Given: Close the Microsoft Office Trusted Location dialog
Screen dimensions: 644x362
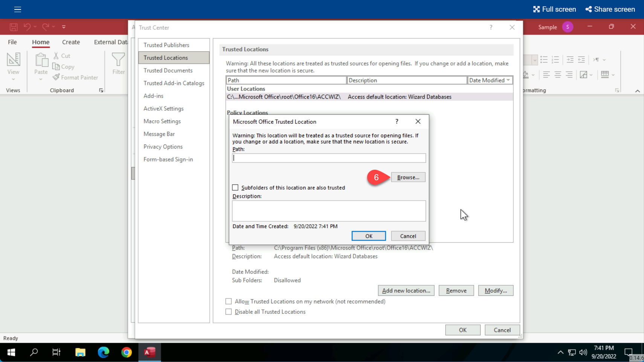Looking at the screenshot, I should [418, 121].
